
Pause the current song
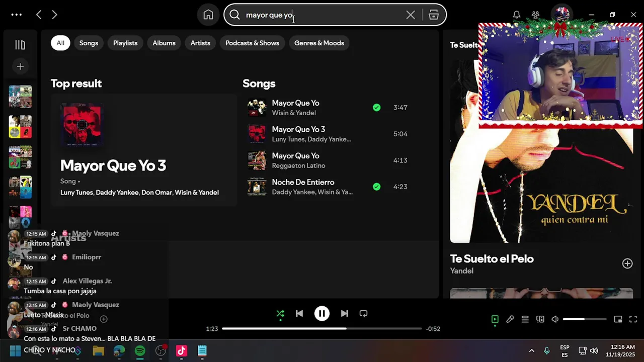coord(322,314)
